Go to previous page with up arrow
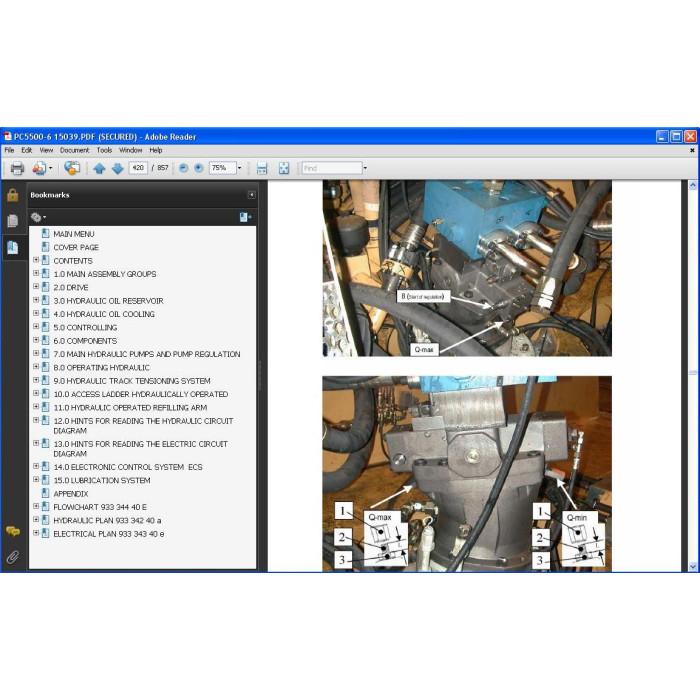 click(x=100, y=168)
